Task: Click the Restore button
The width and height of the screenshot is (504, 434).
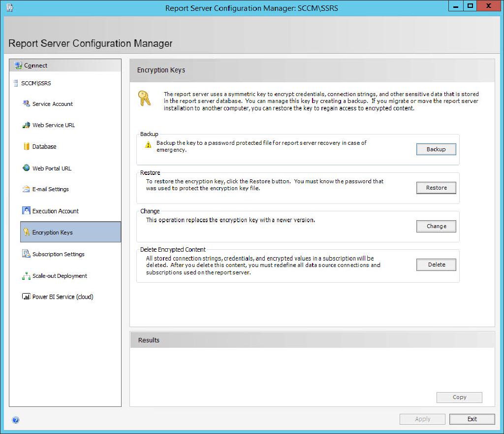Action: click(436, 187)
